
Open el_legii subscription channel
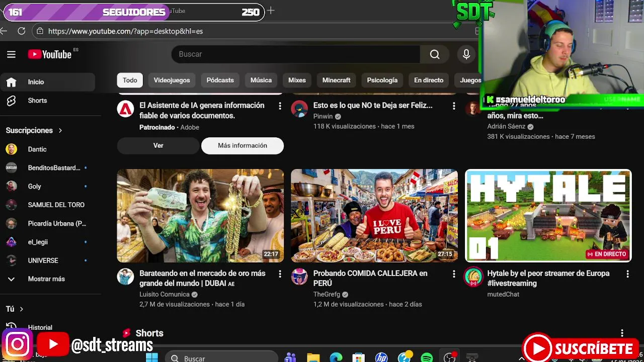(48, 242)
